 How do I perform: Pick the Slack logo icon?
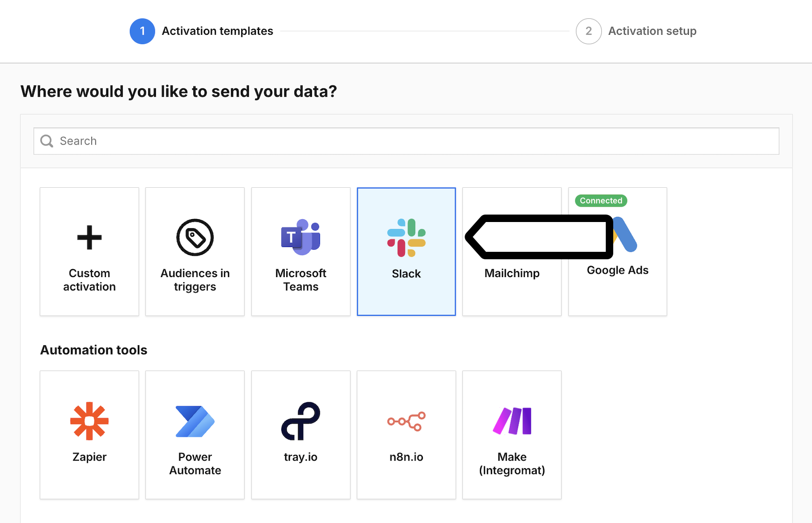tap(406, 237)
